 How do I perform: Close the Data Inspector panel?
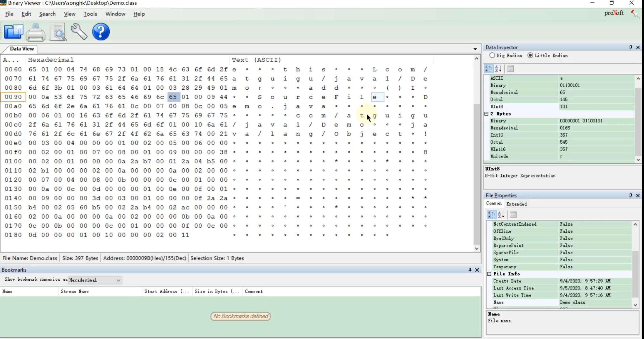[x=638, y=47]
